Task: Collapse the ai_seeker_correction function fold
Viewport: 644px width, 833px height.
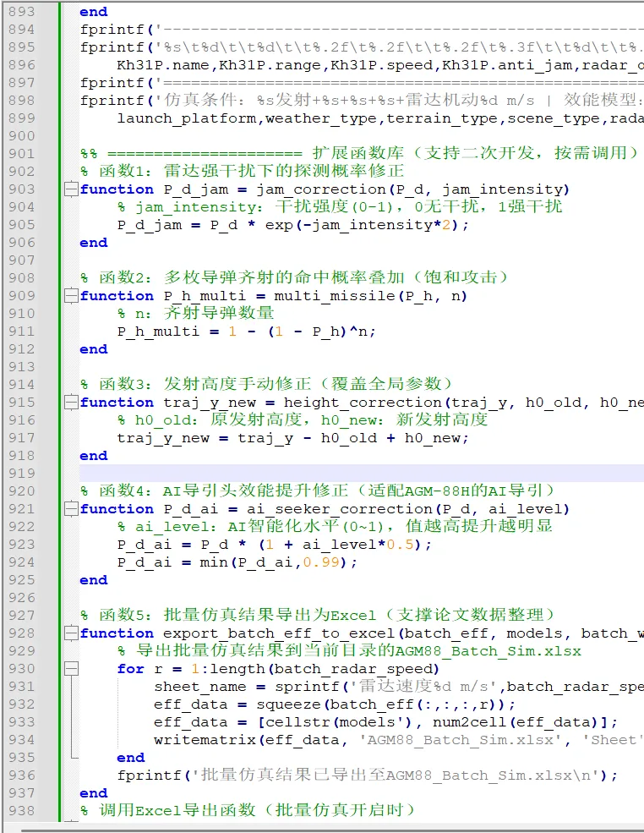Action: (x=71, y=509)
